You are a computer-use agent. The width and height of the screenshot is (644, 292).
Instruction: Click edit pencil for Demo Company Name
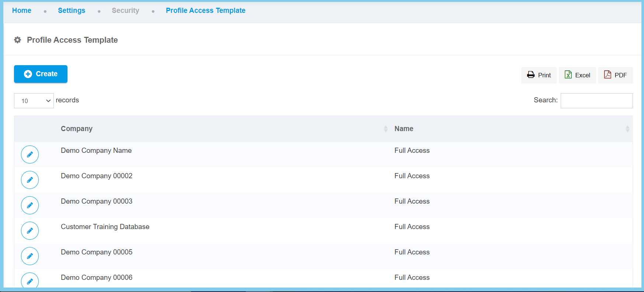(30, 155)
